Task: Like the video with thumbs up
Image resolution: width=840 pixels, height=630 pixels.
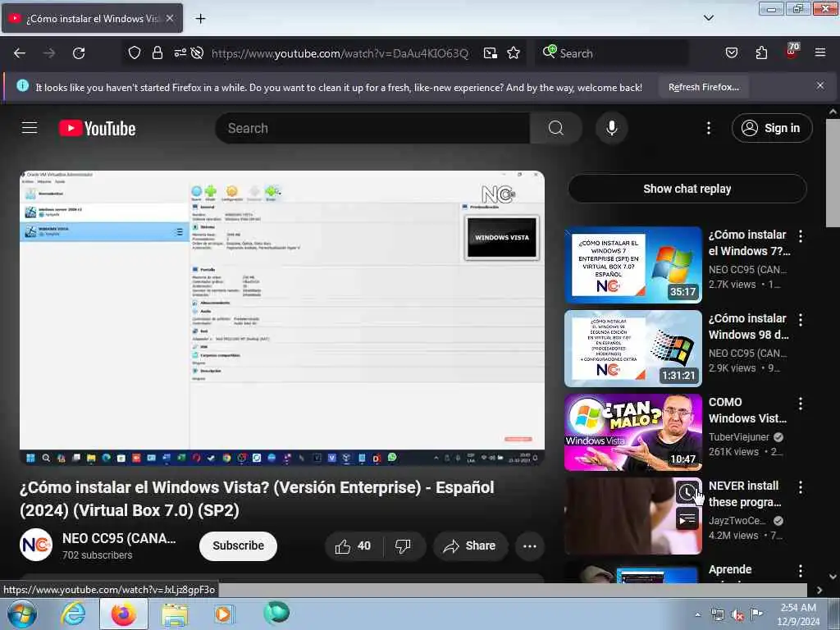Action: click(x=353, y=546)
